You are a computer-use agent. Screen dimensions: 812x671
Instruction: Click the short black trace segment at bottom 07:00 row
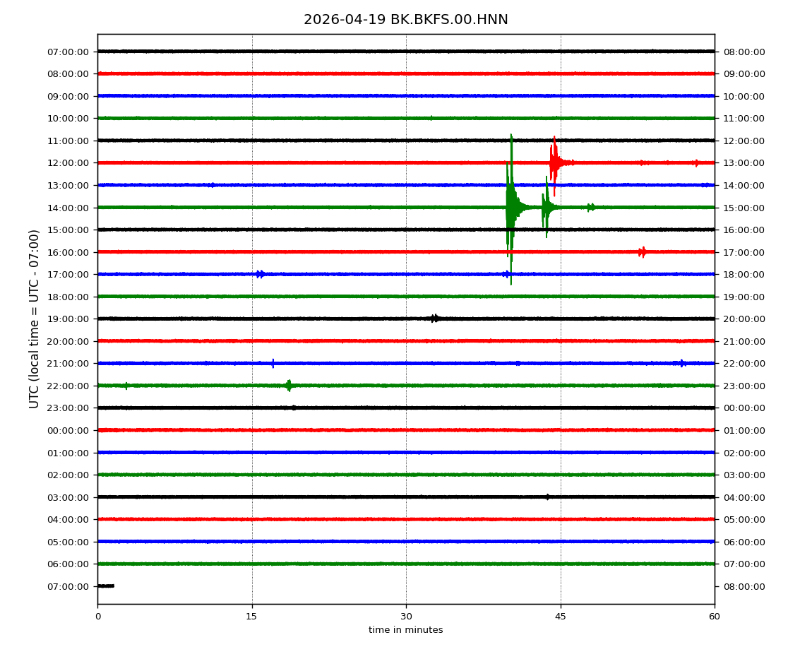106,586
